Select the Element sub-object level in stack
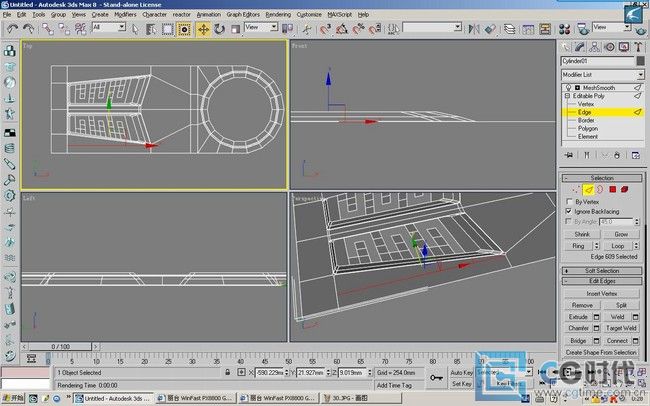Image resolution: width=650 pixels, height=406 pixels. 587,136
